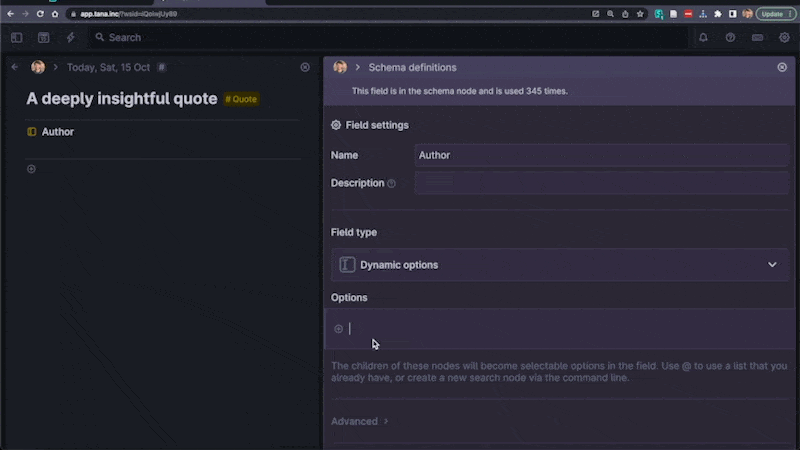
Task: Go back using left panel arrow
Action: [15, 67]
